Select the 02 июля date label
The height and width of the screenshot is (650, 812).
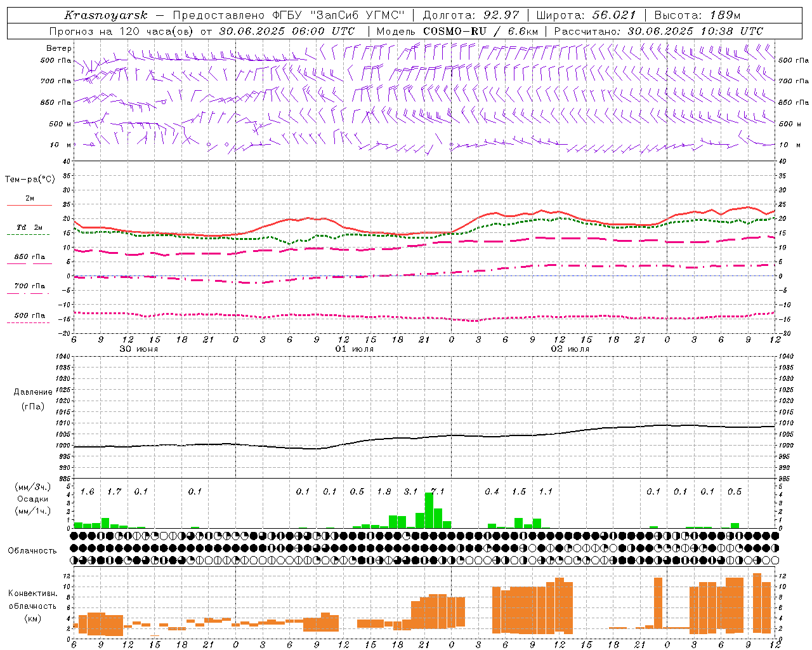570,349
